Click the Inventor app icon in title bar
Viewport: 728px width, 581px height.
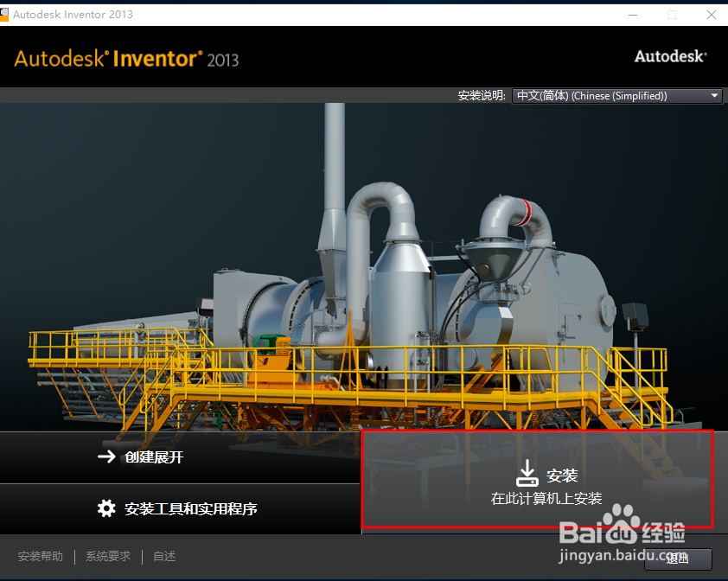tap(3, 14)
